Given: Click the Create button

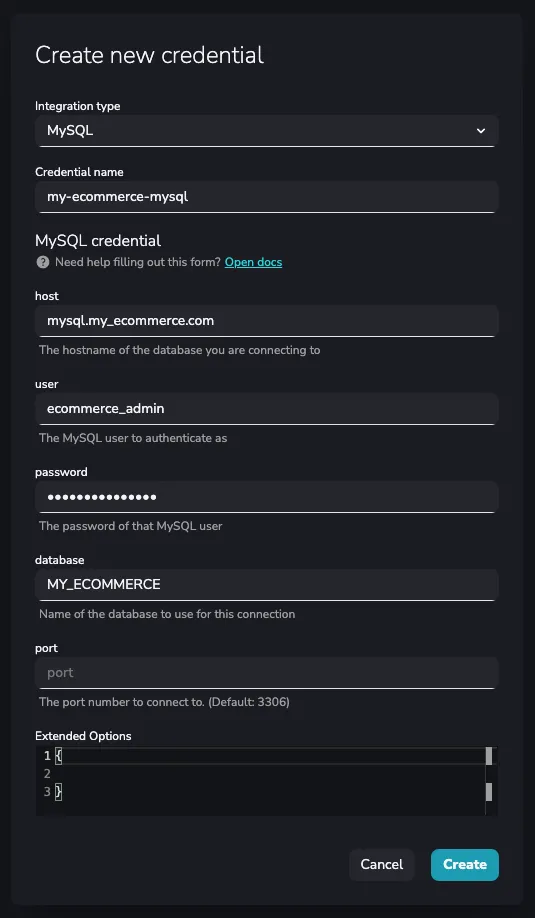Looking at the screenshot, I should pos(465,865).
